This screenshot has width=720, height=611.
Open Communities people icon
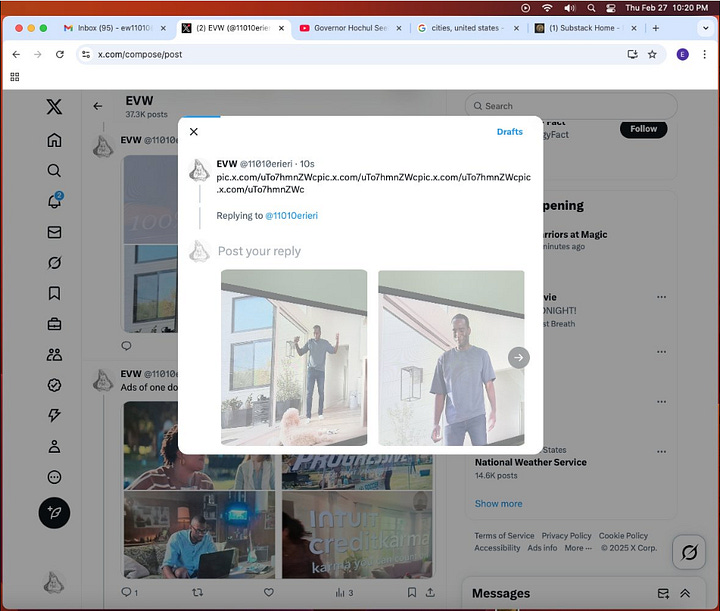[54, 354]
